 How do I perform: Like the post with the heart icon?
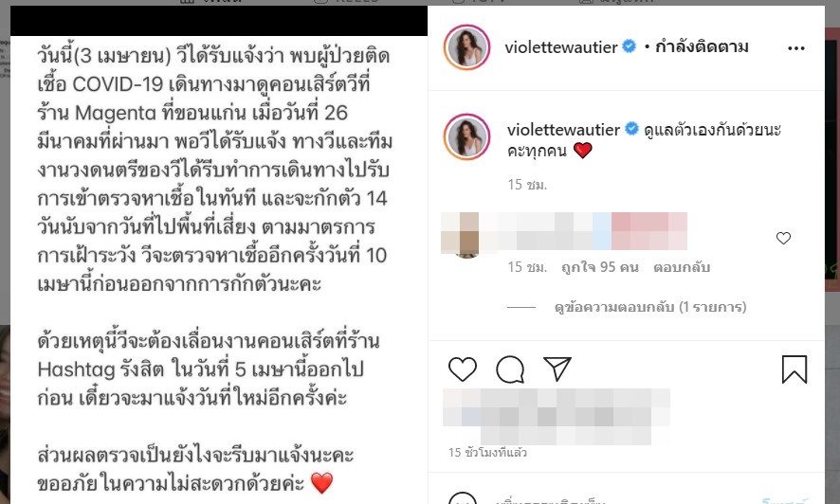tap(463, 369)
